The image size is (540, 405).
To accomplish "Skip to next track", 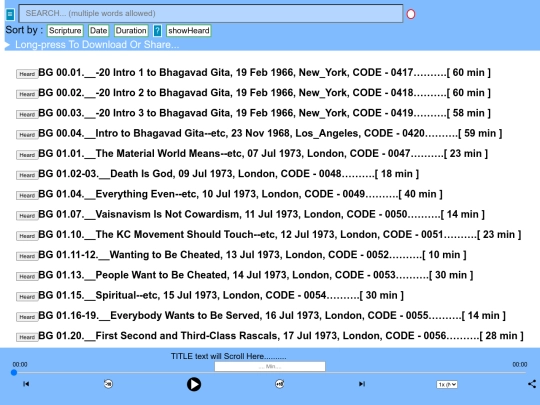I will tap(362, 384).
